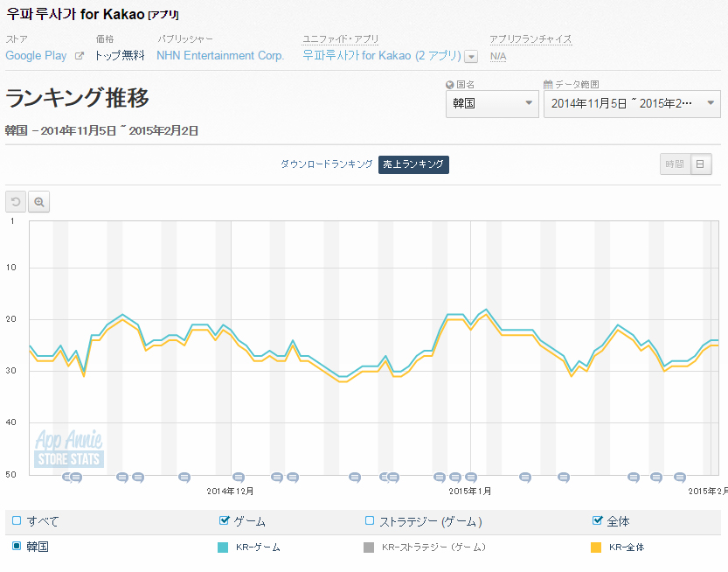The image size is (728, 572).
Task: Reset the chart zoom with the undo icon
Action: click(x=16, y=202)
